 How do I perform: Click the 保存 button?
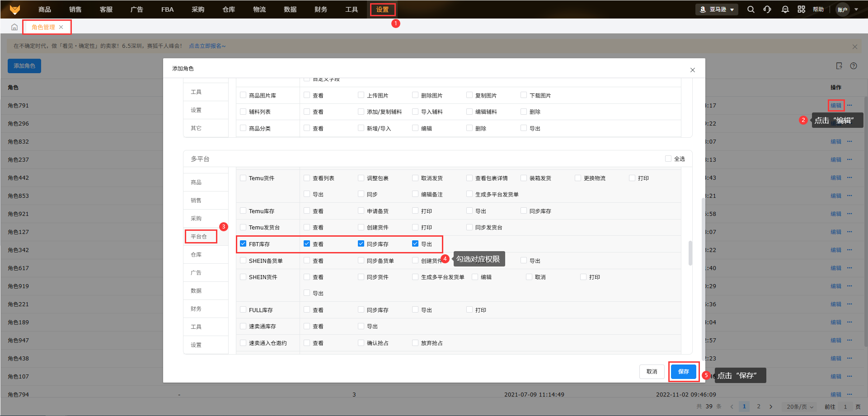683,371
